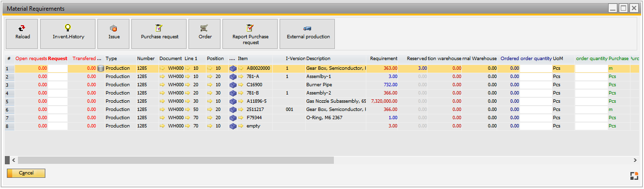Click the I-Version column header

click(x=296, y=59)
